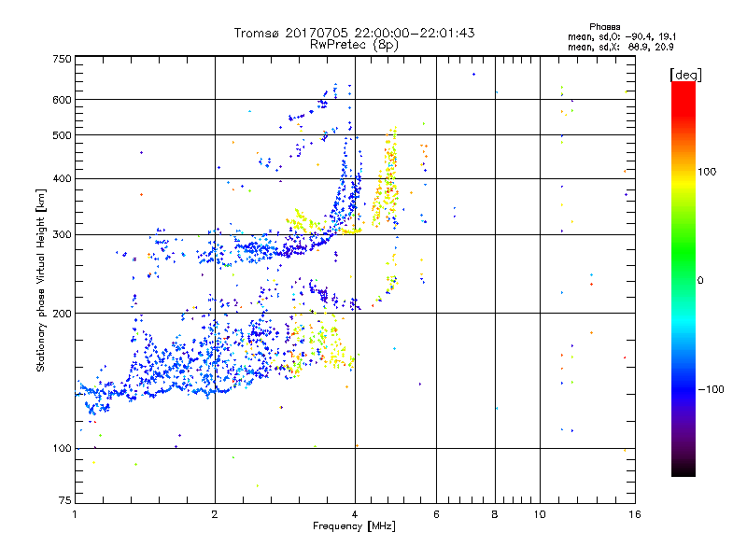The width and height of the screenshot is (747, 560).
Task: Click the x-axis tick label '1'
Action: click(76, 514)
